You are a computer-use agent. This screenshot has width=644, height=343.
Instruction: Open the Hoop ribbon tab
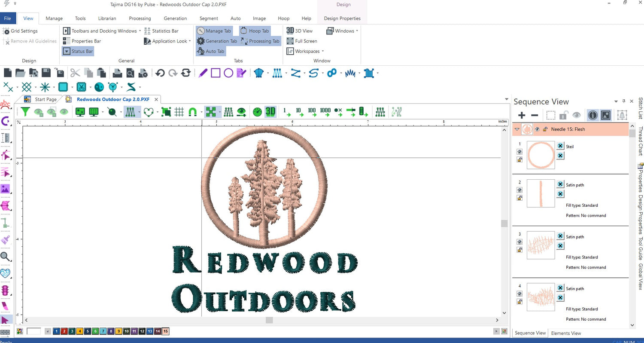283,18
